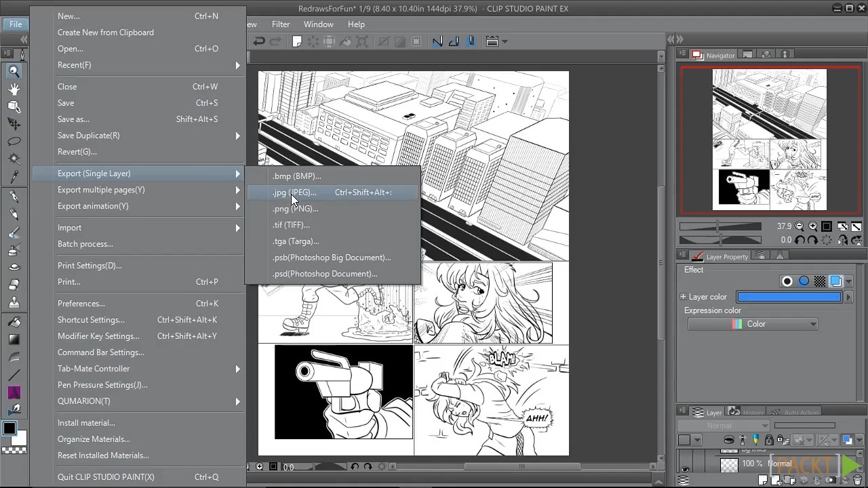Viewport: 868px width, 488px height.
Task: Select the Pen tool
Action: pyautogui.click(x=14, y=197)
